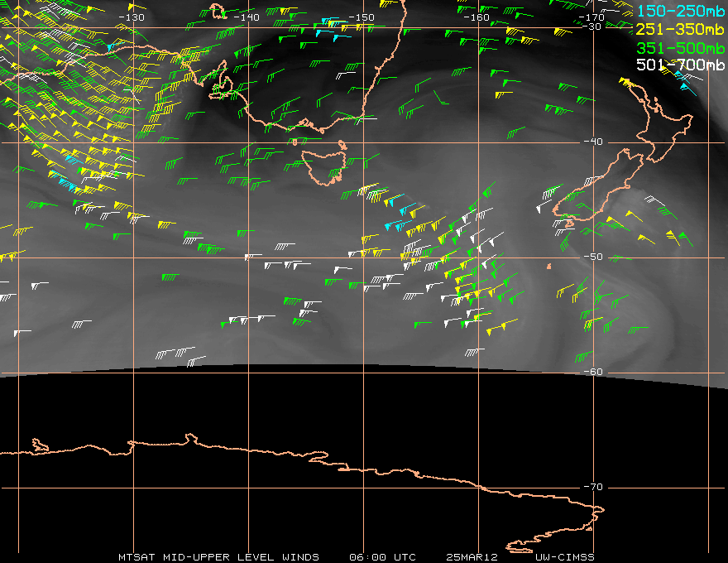Click the -160 longitude label

(x=477, y=17)
